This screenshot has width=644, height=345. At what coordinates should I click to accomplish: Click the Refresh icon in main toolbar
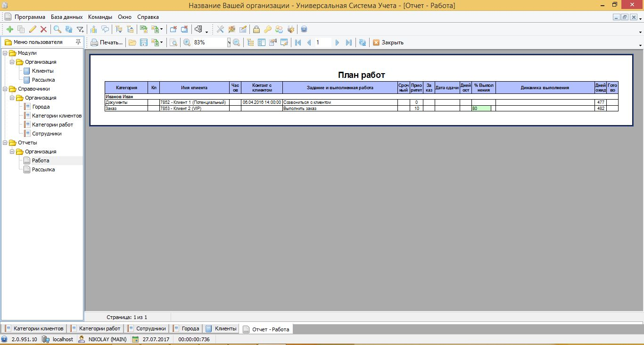[x=69, y=29]
